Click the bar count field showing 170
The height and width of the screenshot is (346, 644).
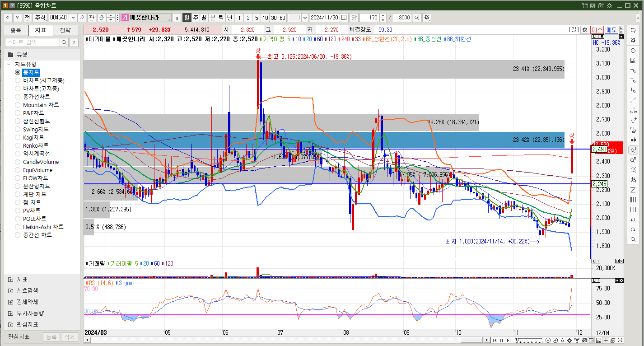pos(369,18)
